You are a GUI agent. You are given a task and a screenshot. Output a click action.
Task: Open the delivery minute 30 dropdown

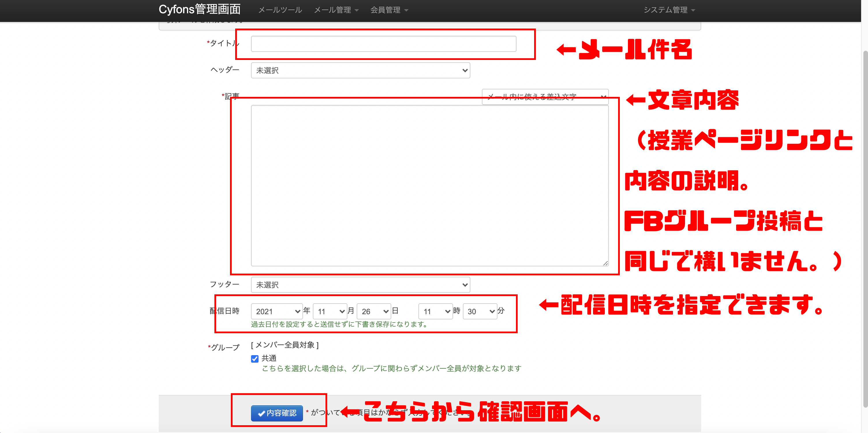[x=480, y=311]
